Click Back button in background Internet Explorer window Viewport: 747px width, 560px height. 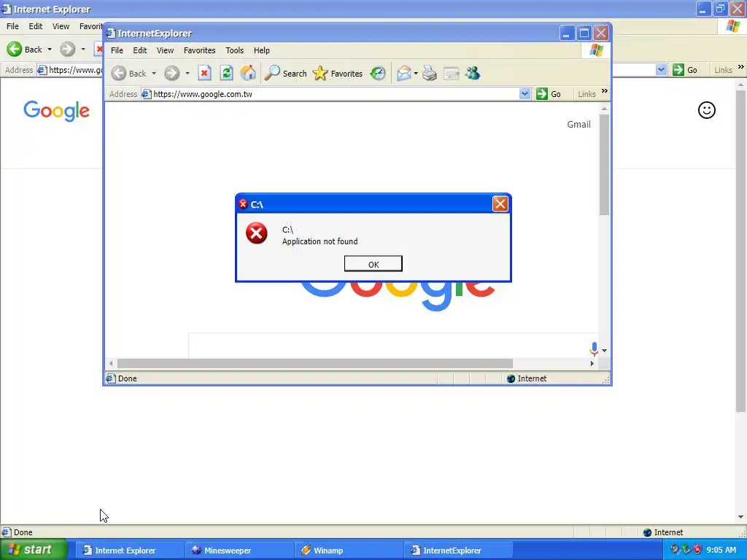click(25, 49)
